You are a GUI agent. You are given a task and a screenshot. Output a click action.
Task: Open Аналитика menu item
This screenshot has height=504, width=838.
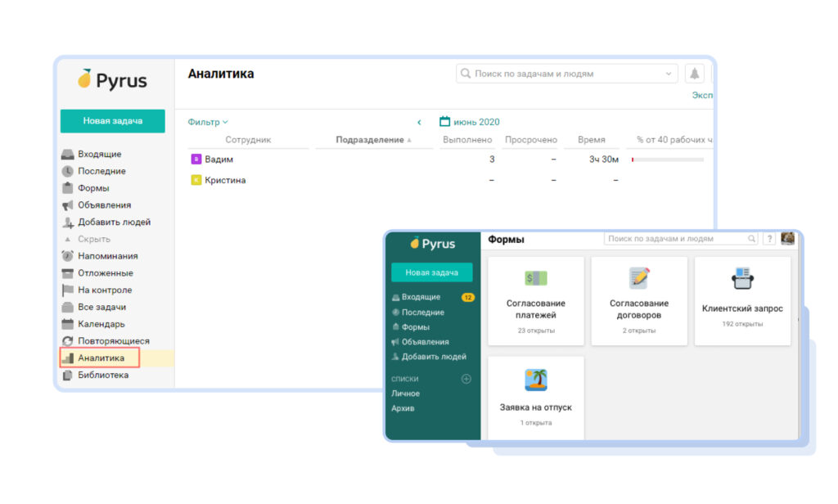tap(101, 358)
